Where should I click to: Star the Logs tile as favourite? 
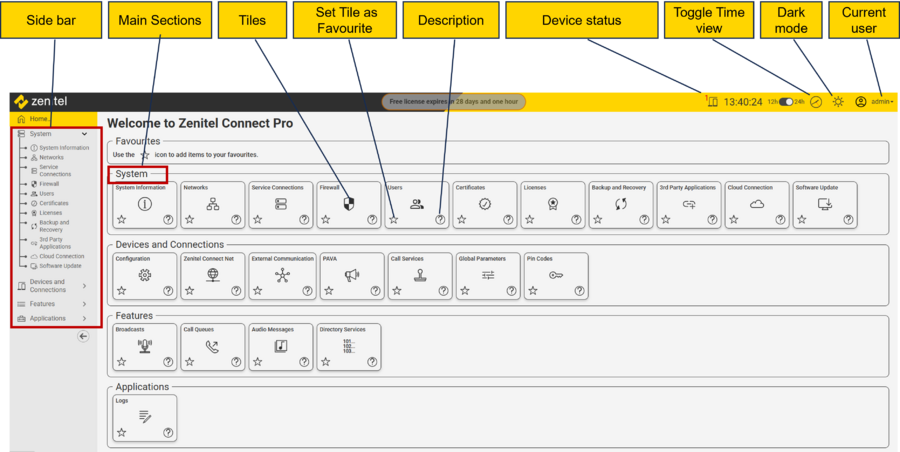(122, 433)
